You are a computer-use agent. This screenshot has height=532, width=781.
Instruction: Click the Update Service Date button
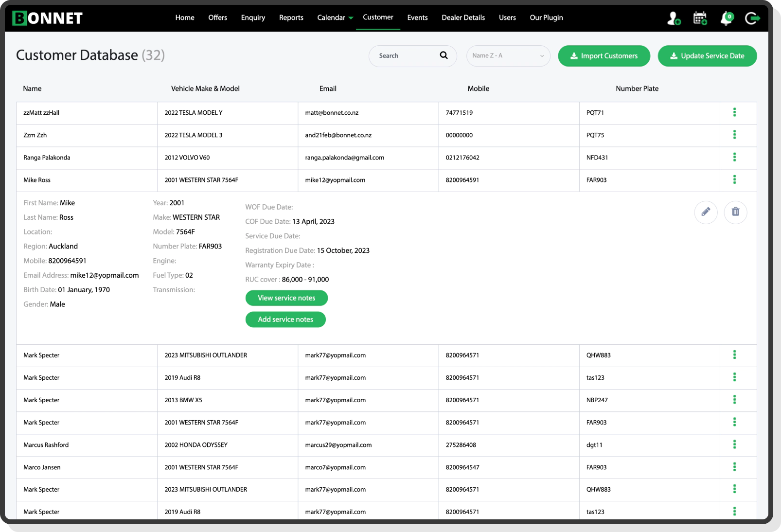coord(707,55)
